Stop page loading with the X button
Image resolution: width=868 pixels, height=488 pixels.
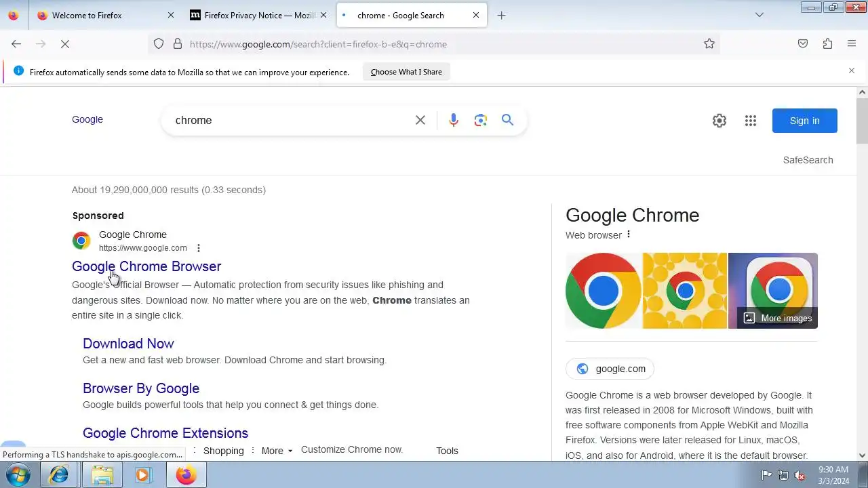(x=65, y=44)
